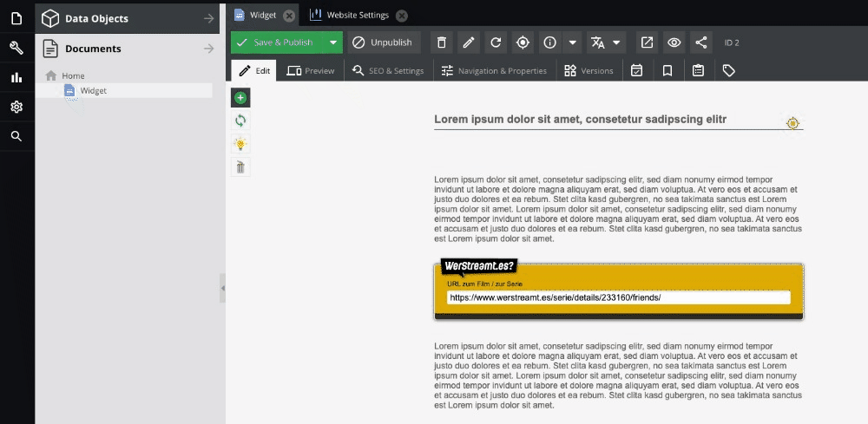Click the Documents panel header
This screenshot has height=424, width=868.
click(128, 49)
